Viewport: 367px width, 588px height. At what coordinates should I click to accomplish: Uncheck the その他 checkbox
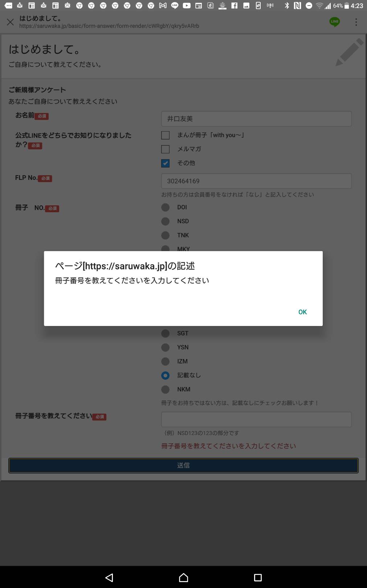click(x=165, y=163)
